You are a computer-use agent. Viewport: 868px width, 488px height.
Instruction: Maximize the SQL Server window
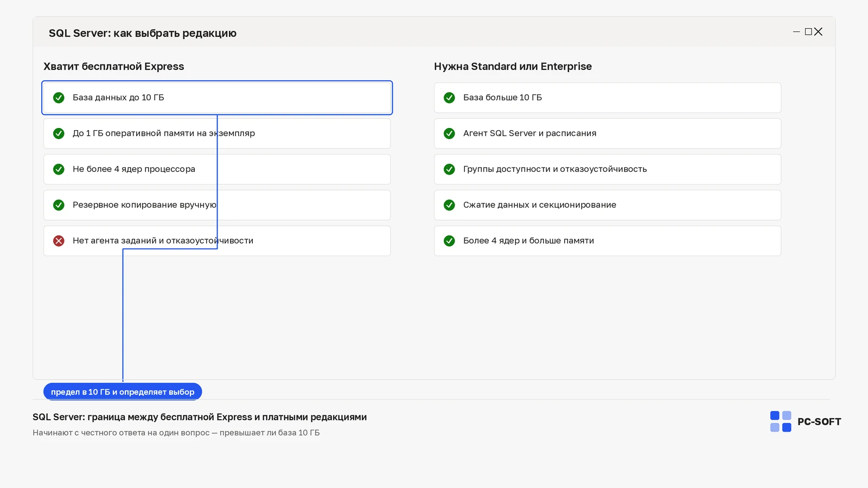[808, 32]
